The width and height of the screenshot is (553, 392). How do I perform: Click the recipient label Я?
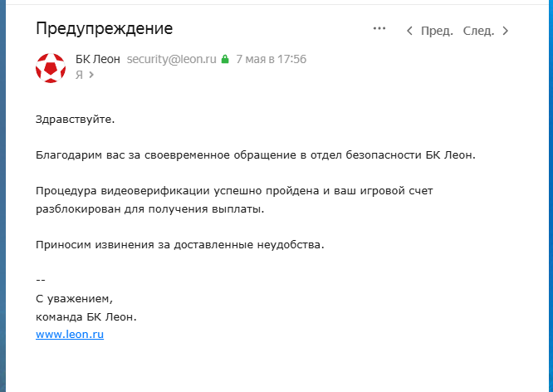tap(79, 75)
